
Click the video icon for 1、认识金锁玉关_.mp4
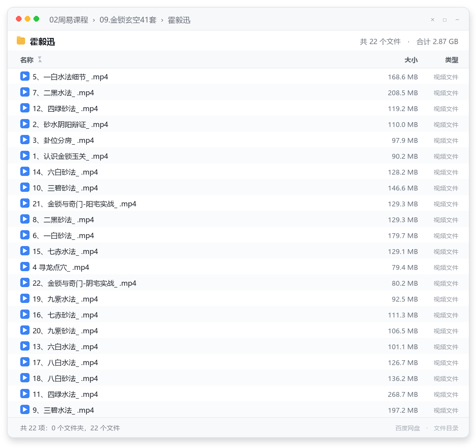point(25,156)
